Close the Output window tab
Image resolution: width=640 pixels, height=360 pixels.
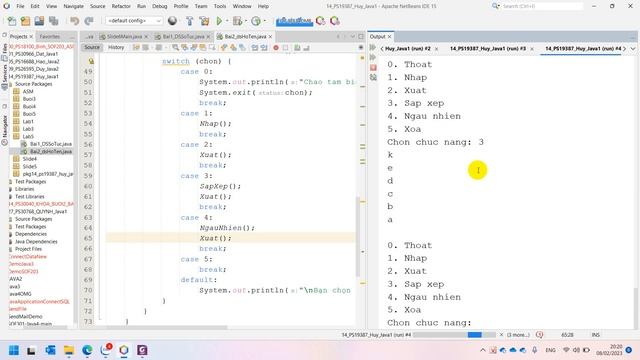click(x=389, y=37)
